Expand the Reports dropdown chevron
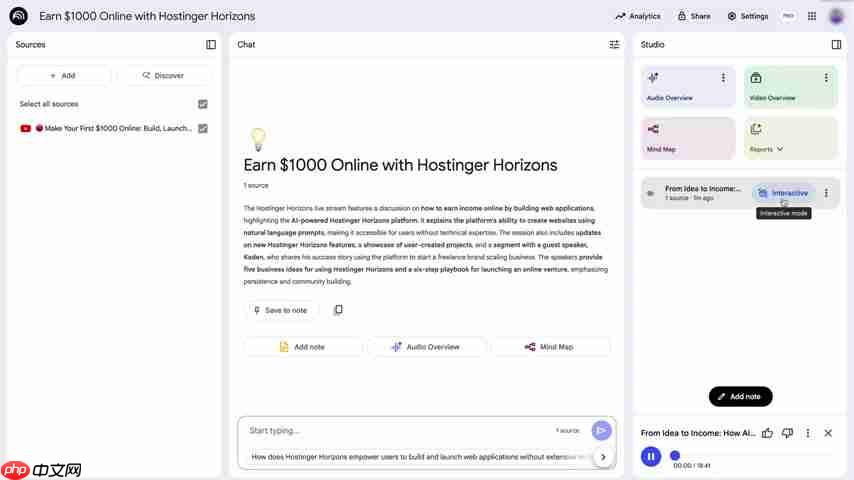This screenshot has height=480, width=854. coord(780,149)
